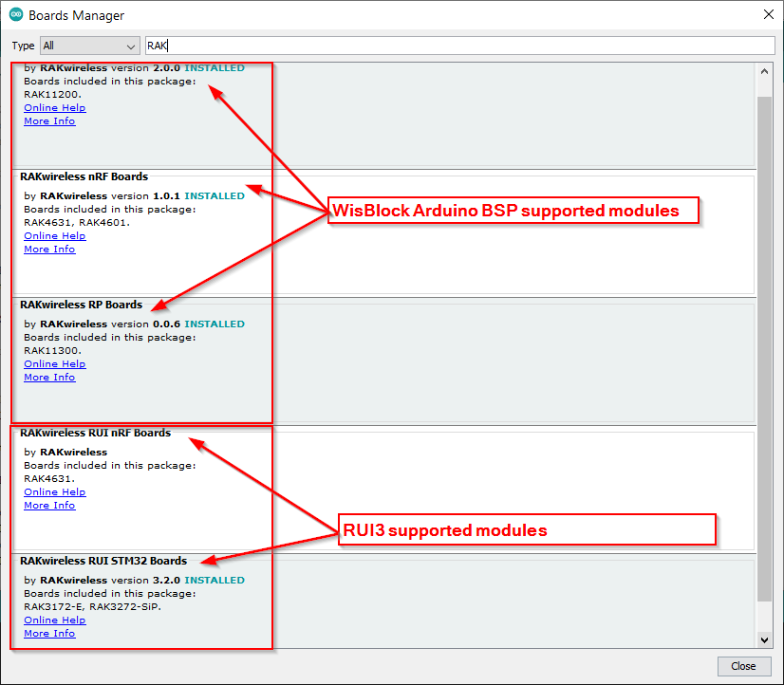Click the version 2.0.0 INSTALLED text
The image size is (784, 685).
[177, 68]
